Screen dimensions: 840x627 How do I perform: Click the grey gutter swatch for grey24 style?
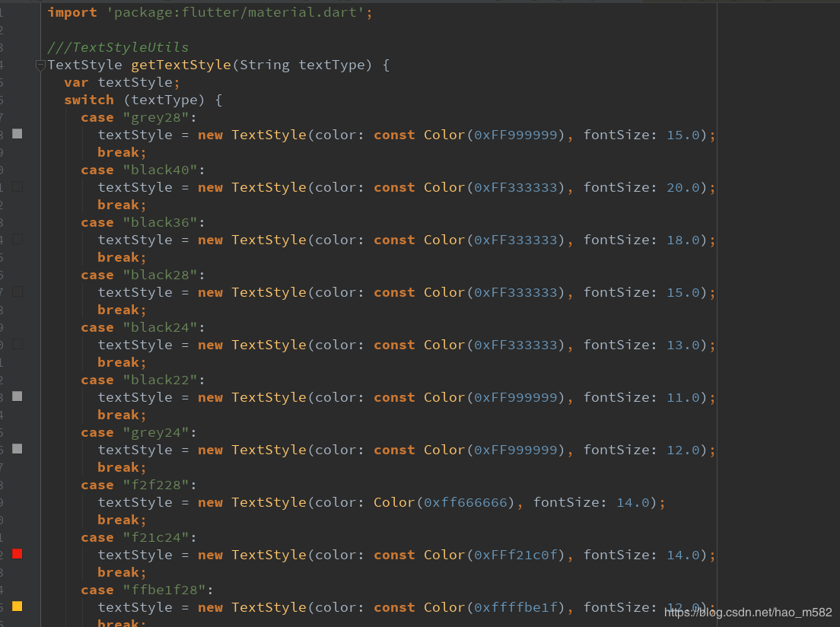point(17,449)
